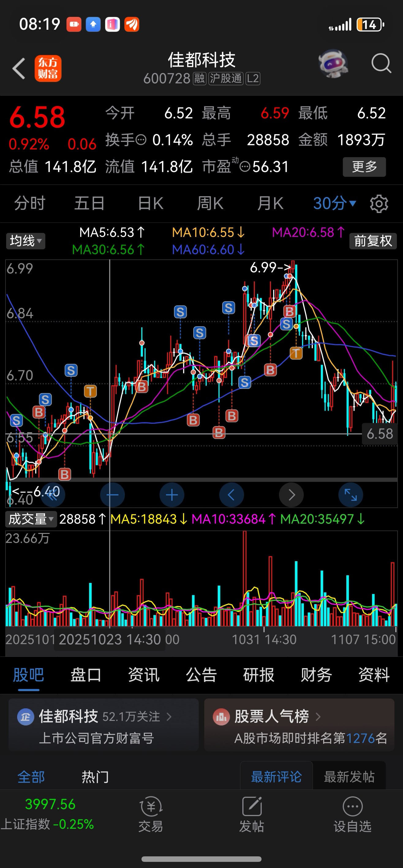Toggle the 前复权 adjustment button
Screen dimensions: 403x868
tap(373, 241)
